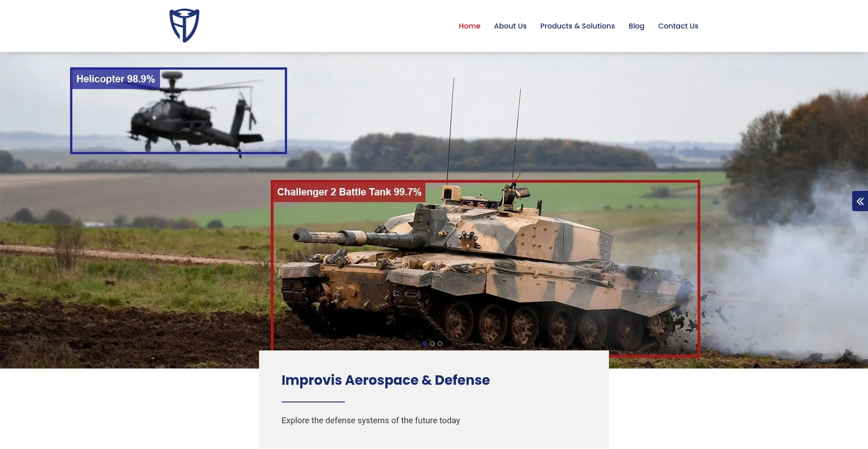Viewport: 868px width, 449px height.
Task: Click the Challenger 2 Battle Tank 99.7% label
Action: pos(349,192)
